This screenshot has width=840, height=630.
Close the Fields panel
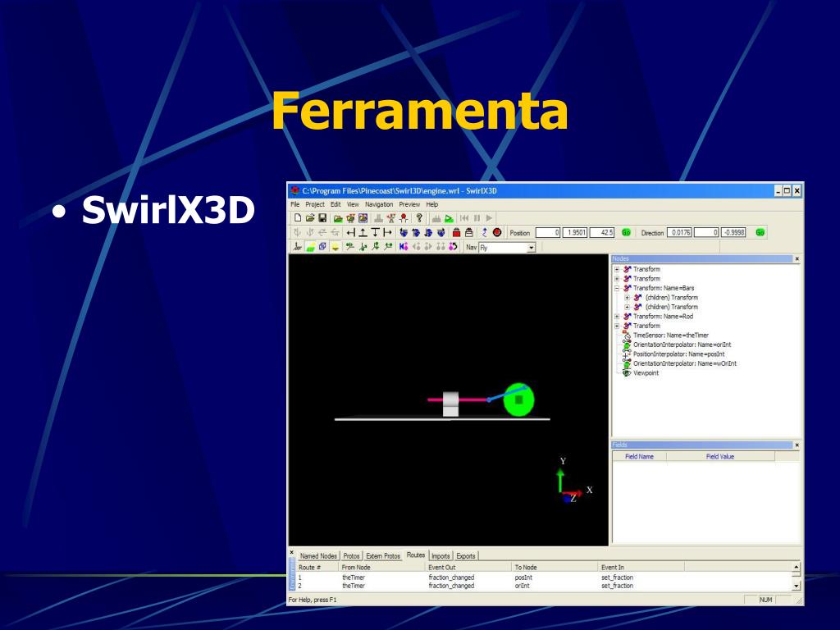point(797,445)
